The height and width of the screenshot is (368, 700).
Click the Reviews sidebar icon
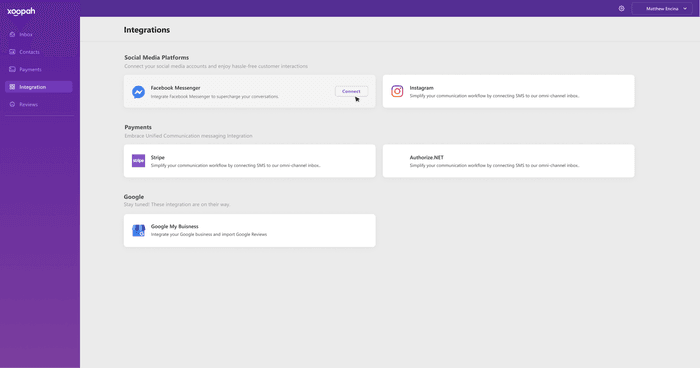coord(12,104)
